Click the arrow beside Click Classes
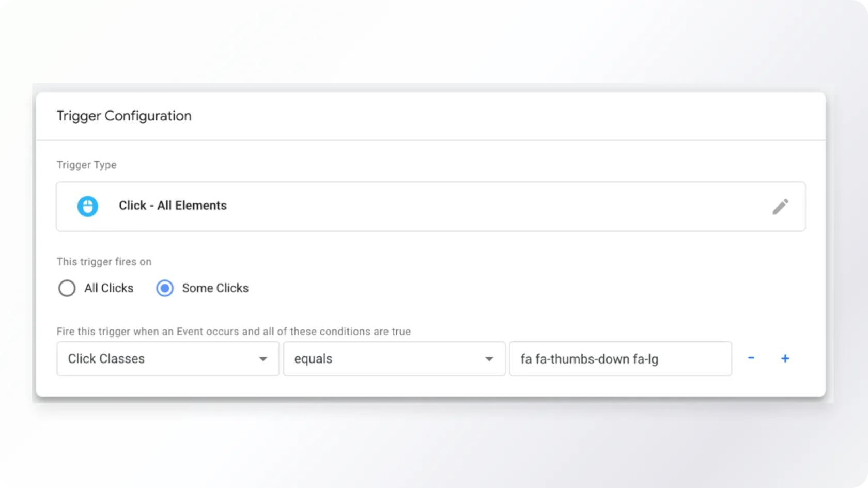Screen dimensions: 868x488 (x=263, y=359)
